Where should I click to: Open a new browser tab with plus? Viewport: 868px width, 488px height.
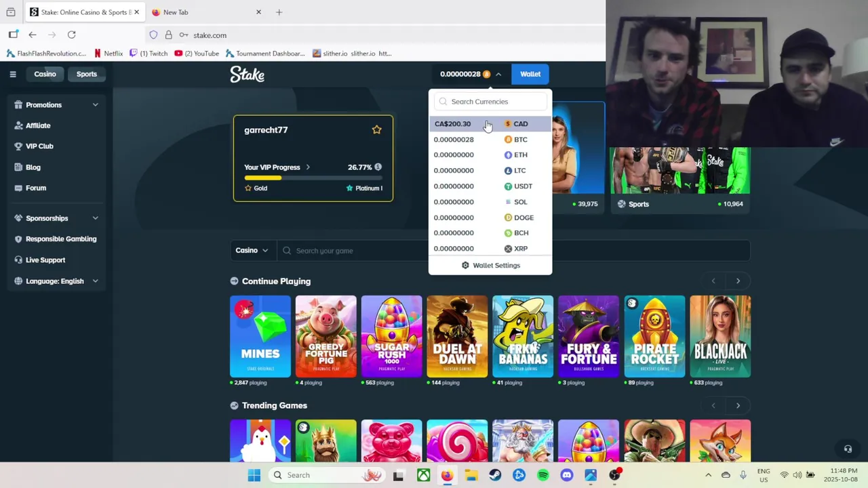[x=279, y=12]
